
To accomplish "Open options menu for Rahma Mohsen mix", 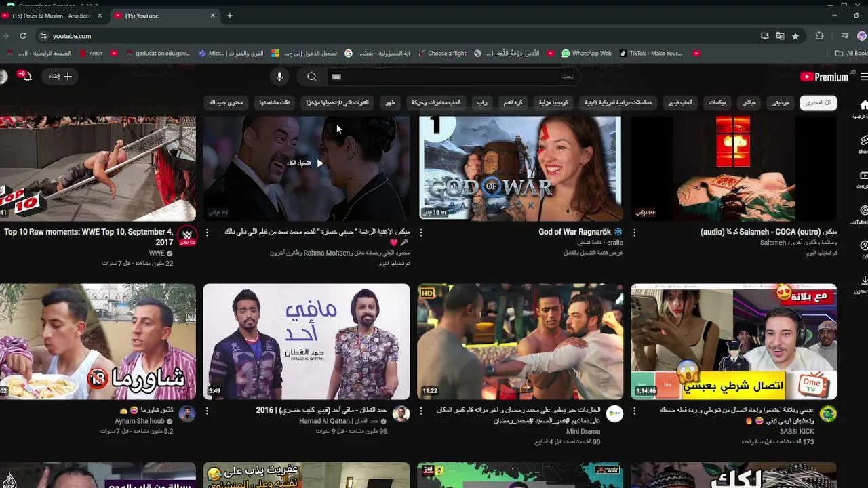I will click(x=207, y=232).
